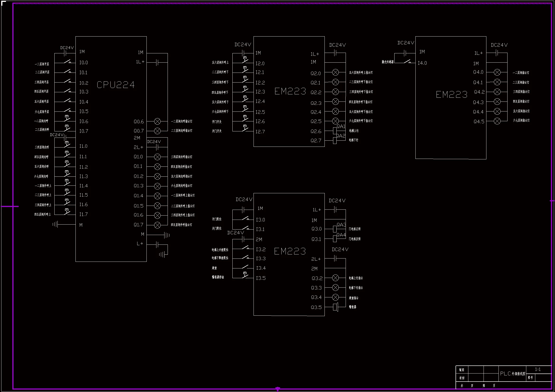Select the lamp symbol on output Q0.6
The image size is (555, 392).
click(x=157, y=121)
